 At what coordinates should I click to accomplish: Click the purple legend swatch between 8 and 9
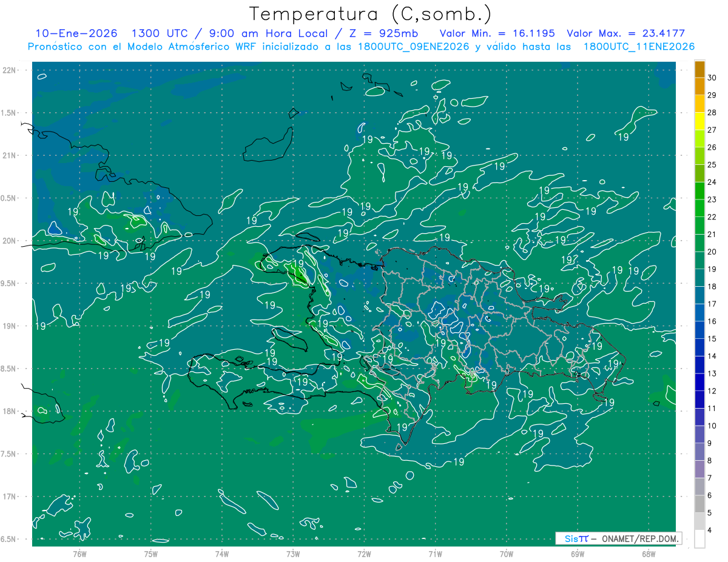(x=699, y=452)
